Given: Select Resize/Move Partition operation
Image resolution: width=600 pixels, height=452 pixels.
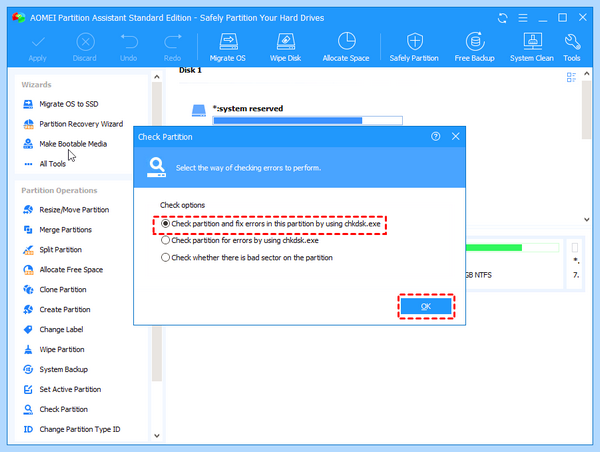Looking at the screenshot, I should click(x=74, y=210).
